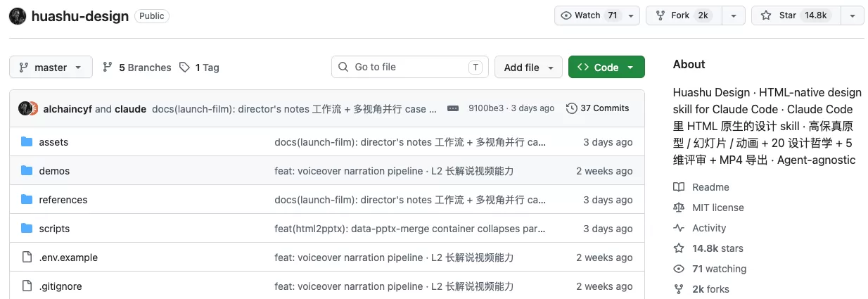Click the Readme book icon in About
The image size is (868, 299).
click(x=679, y=187)
